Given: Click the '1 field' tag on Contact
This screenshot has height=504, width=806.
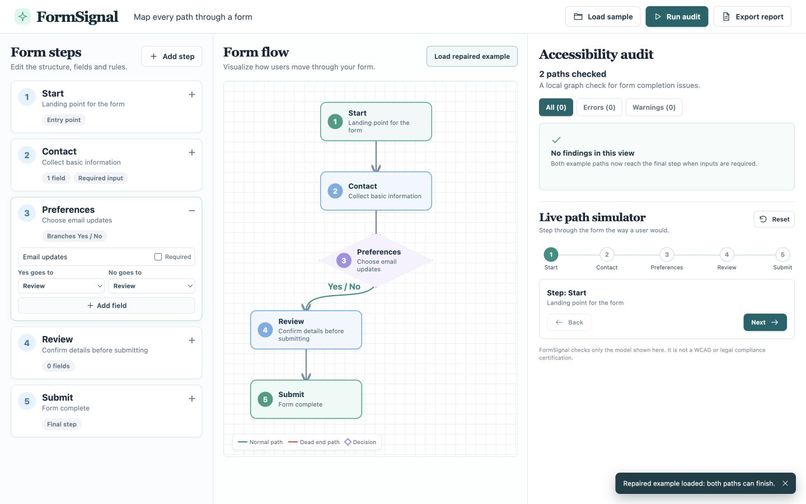Looking at the screenshot, I should (56, 178).
